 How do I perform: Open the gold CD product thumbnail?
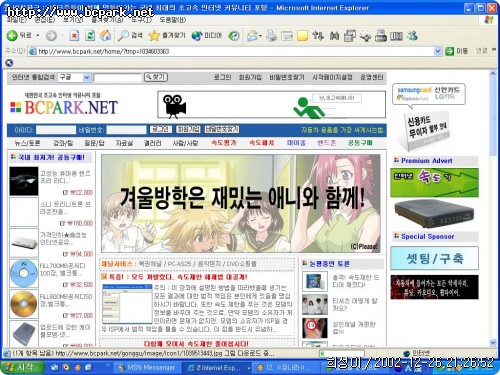pos(24,304)
